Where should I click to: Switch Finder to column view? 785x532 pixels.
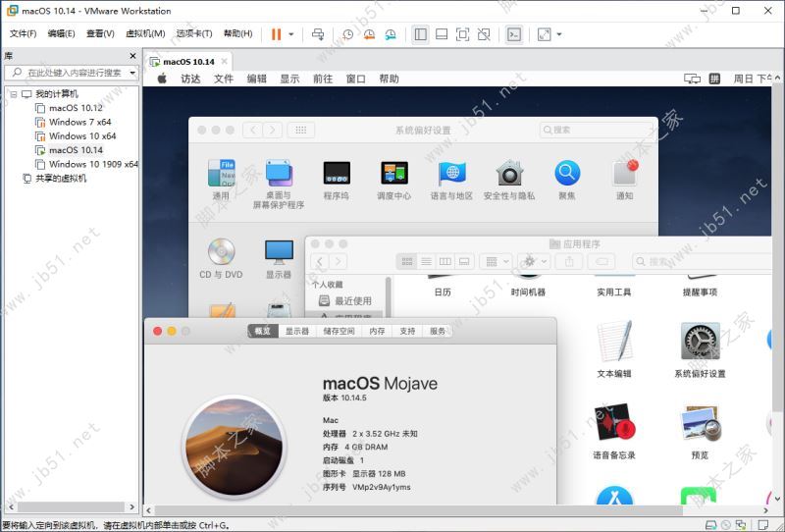(445, 261)
